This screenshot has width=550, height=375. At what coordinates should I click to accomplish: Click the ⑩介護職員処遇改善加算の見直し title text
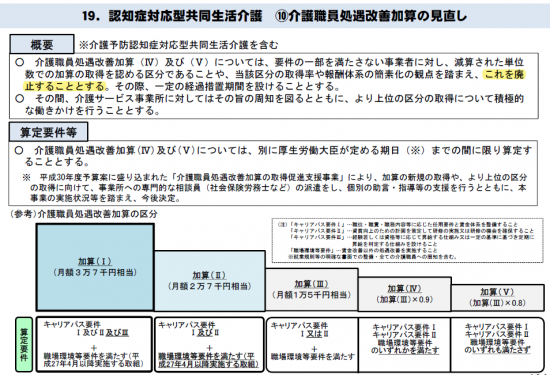tap(371, 16)
